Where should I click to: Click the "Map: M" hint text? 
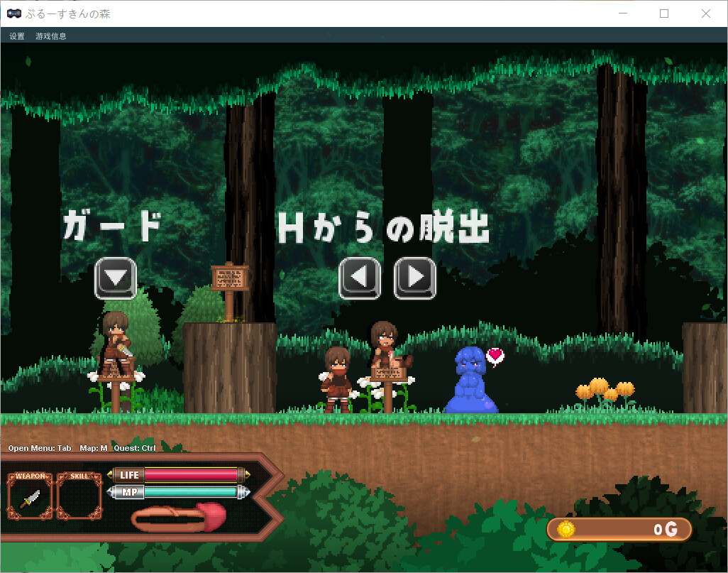coord(93,448)
